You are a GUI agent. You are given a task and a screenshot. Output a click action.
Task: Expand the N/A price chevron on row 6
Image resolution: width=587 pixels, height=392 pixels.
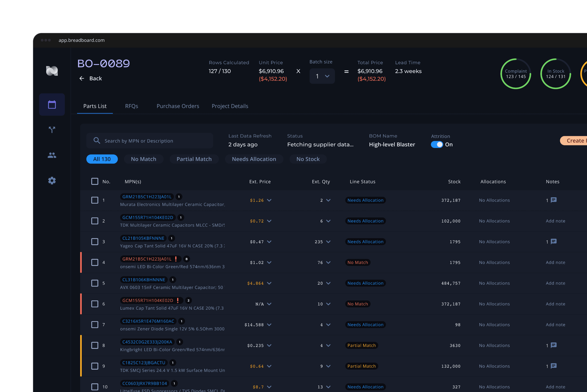(269, 304)
